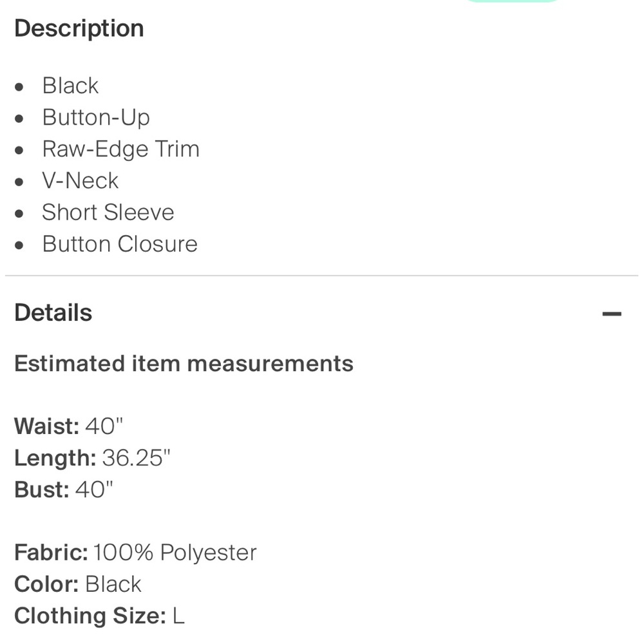The height and width of the screenshot is (644, 644).
Task: Click the Fabric 100% Polyester line
Action: coord(135,553)
